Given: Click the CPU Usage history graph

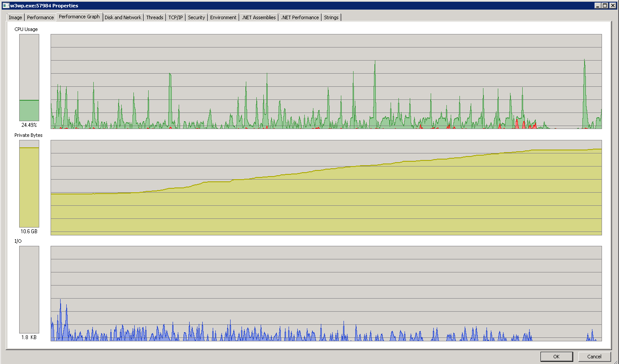Looking at the screenshot, I should (x=326, y=82).
